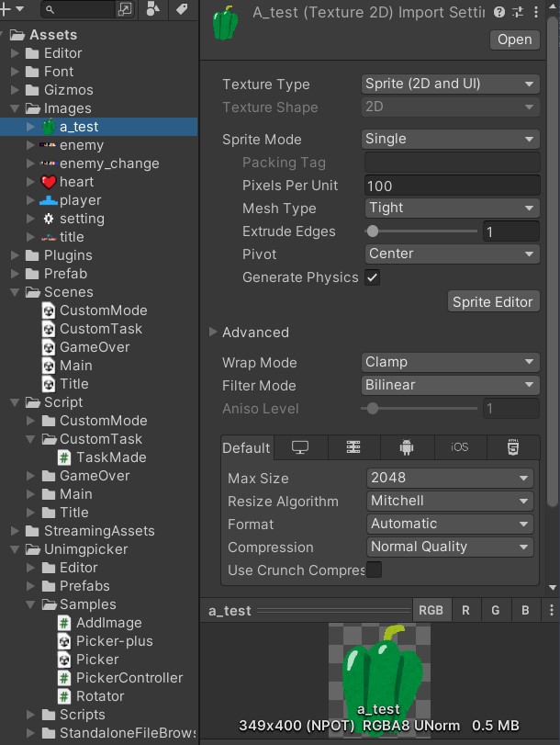560x745 pixels.
Task: Switch to Android platform tab
Action: (x=407, y=447)
